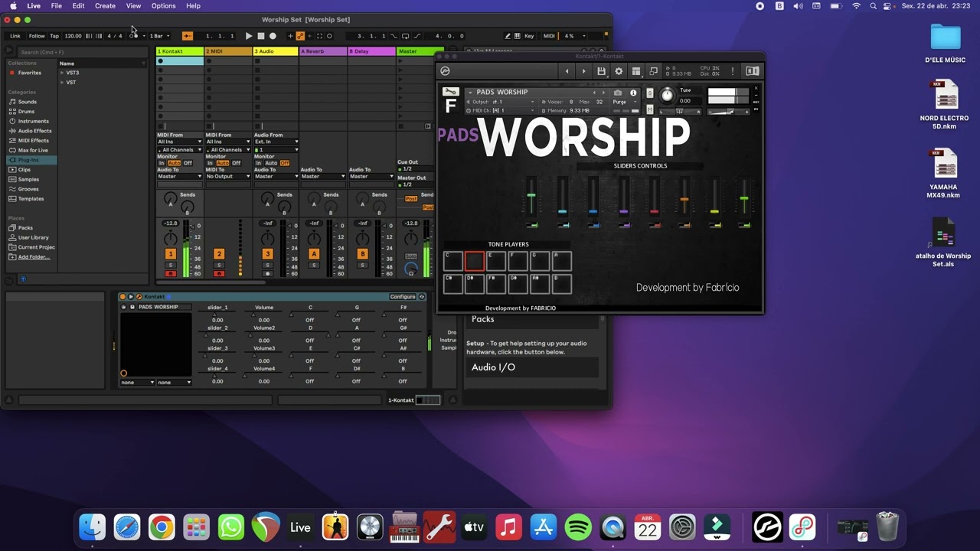This screenshot has width=980, height=551.
Task: Click Kontakt next arrow in header
Action: click(x=583, y=71)
